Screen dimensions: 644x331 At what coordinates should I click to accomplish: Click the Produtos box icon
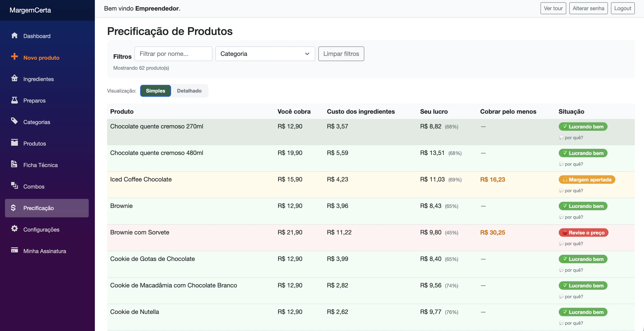[x=15, y=142]
